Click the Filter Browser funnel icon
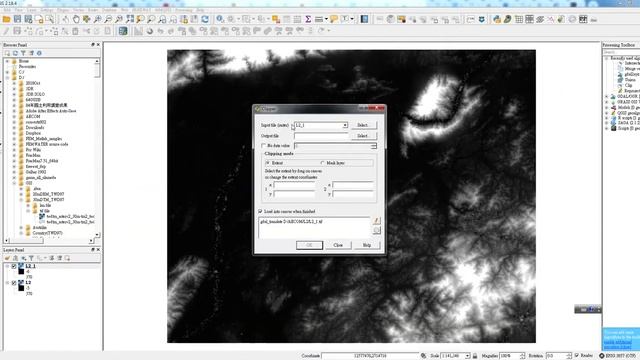Viewport: 640px width, 360px height. click(23, 53)
